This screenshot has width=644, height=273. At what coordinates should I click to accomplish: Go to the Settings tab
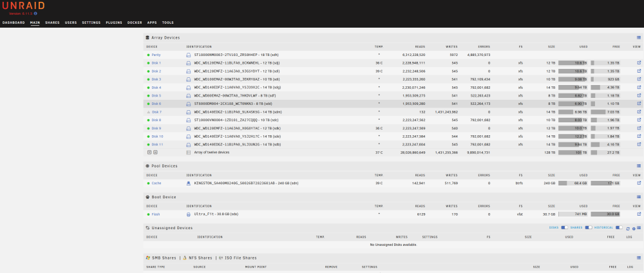(91, 23)
